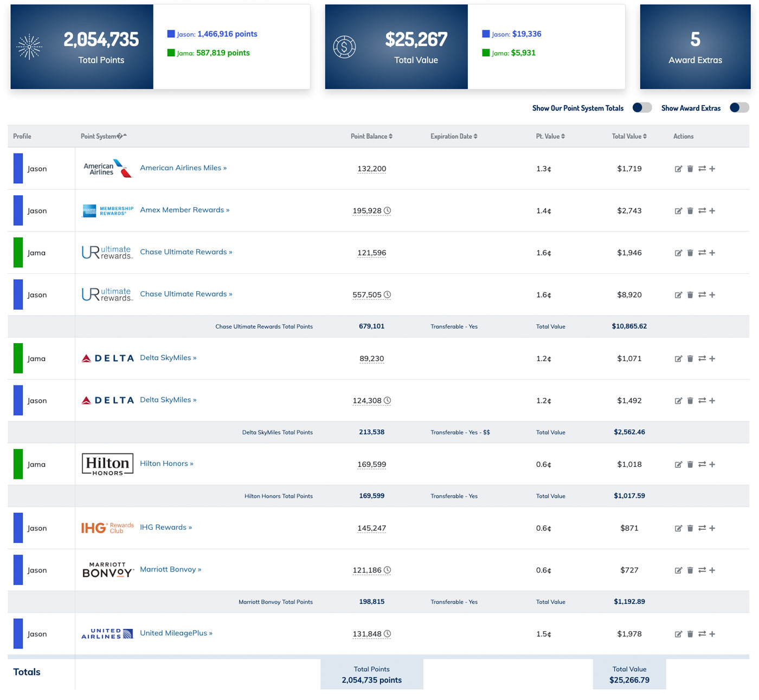Open transfer icon on Jason's Chase Ultimate Rewards row
Image resolution: width=759 pixels, height=700 pixels.
(702, 294)
